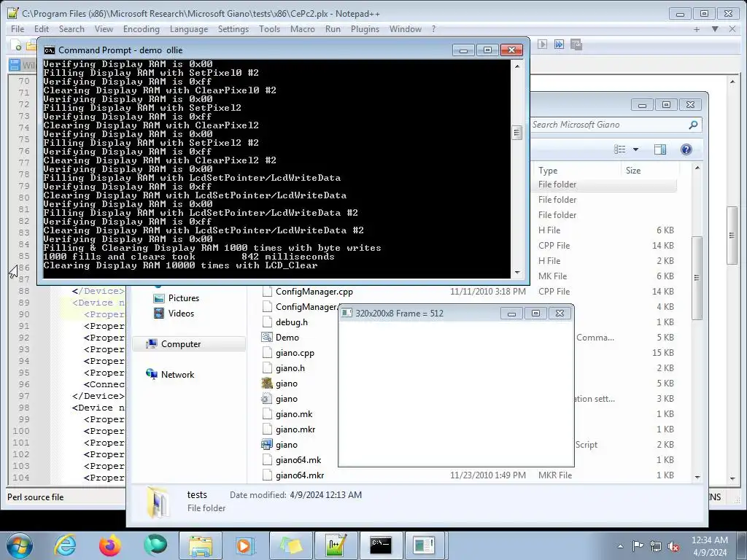Open the File menu in Notepad++
The width and height of the screenshot is (747, 560).
click(x=18, y=29)
